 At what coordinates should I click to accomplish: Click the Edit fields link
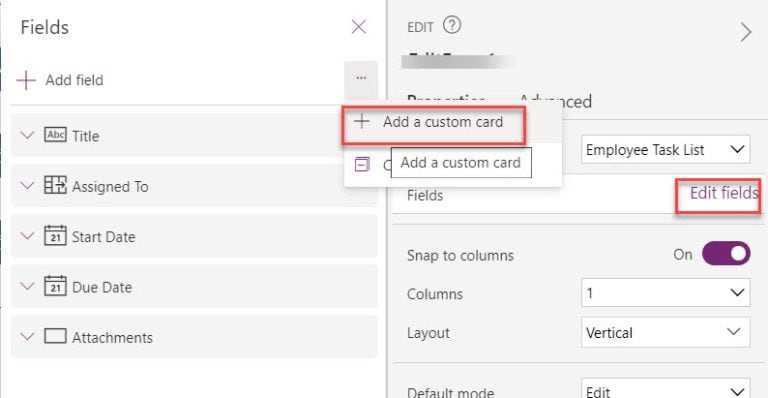pyautogui.click(x=724, y=193)
